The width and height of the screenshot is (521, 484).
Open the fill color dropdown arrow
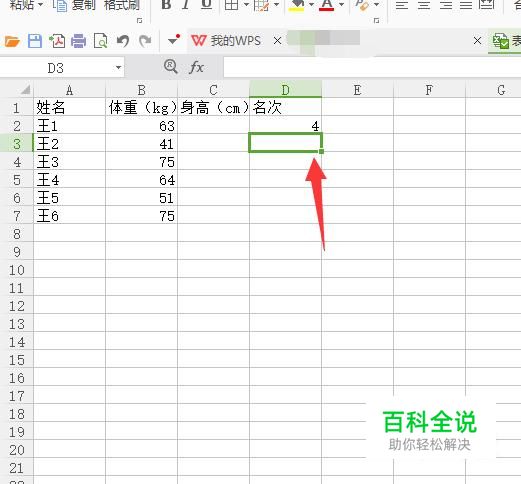pos(311,5)
